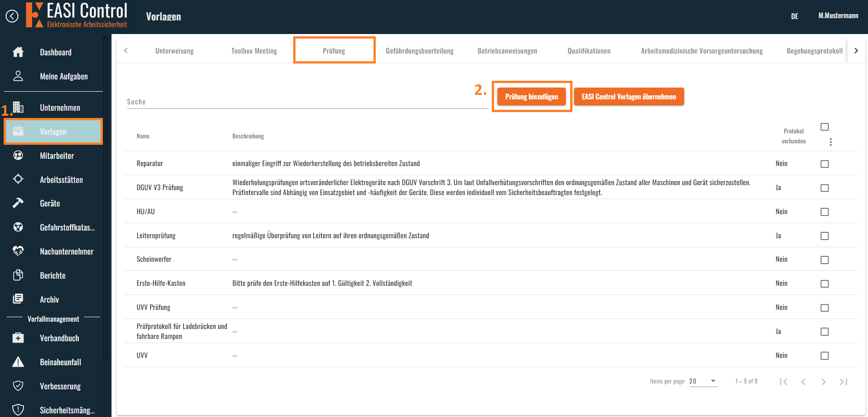868x417 pixels.
Task: Go to the next page of results
Action: coord(823,382)
